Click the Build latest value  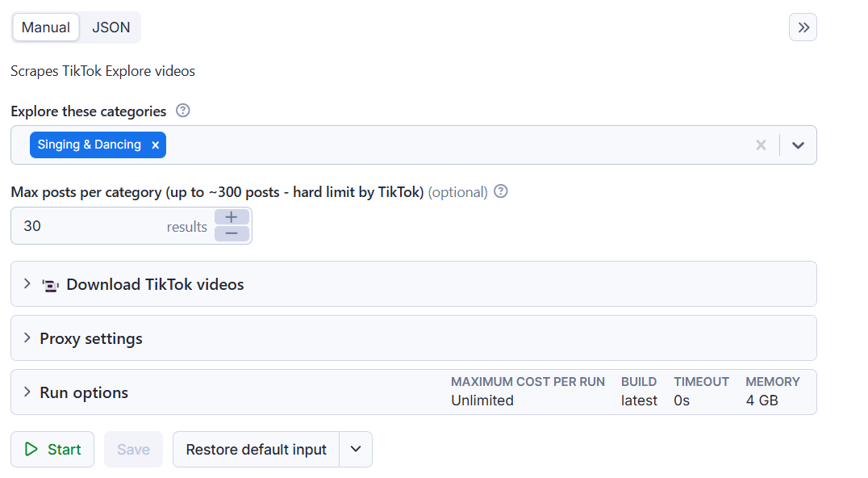(639, 400)
